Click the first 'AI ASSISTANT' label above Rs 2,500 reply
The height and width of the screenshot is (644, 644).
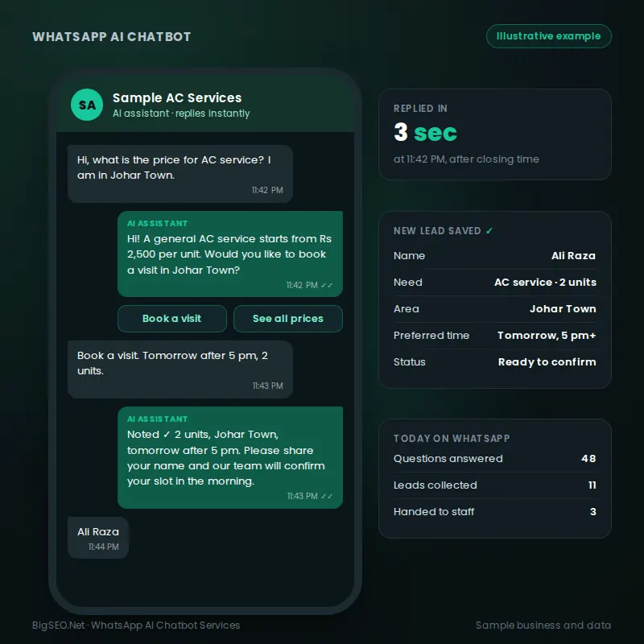click(157, 224)
